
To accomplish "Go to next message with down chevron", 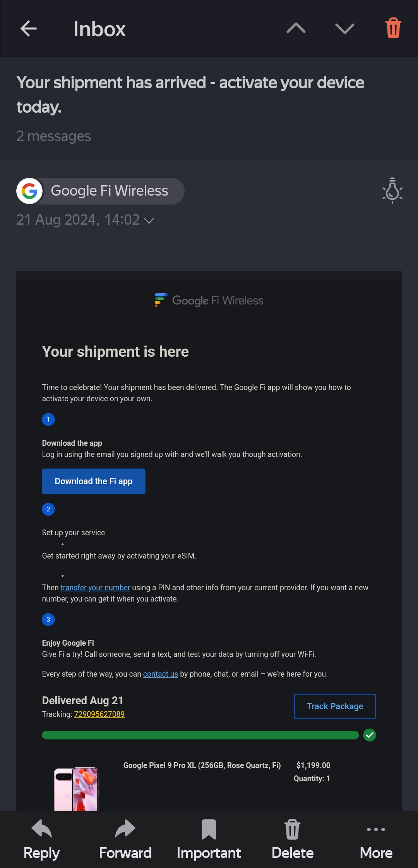I will pos(344,29).
